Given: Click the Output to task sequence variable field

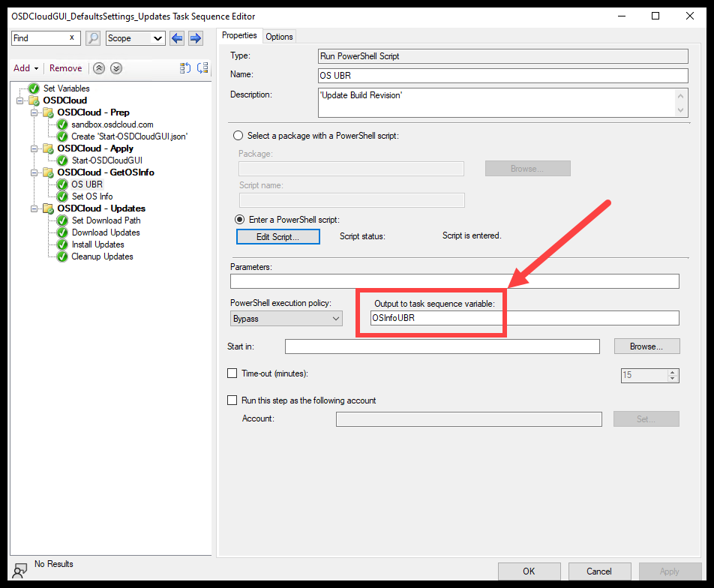Looking at the screenshot, I should [524, 318].
